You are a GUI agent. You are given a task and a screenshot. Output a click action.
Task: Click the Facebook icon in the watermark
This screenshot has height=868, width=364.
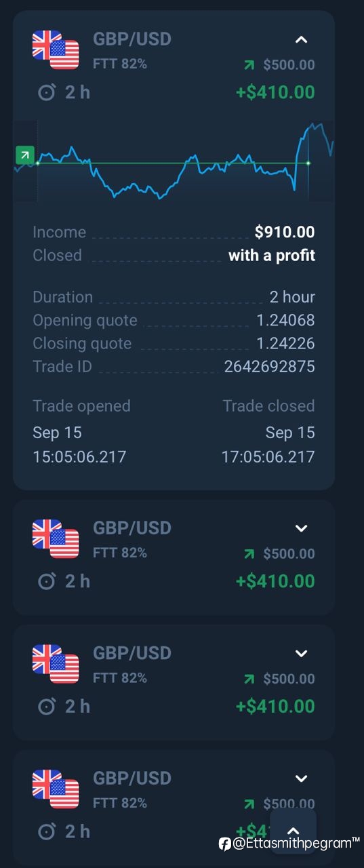(x=224, y=844)
